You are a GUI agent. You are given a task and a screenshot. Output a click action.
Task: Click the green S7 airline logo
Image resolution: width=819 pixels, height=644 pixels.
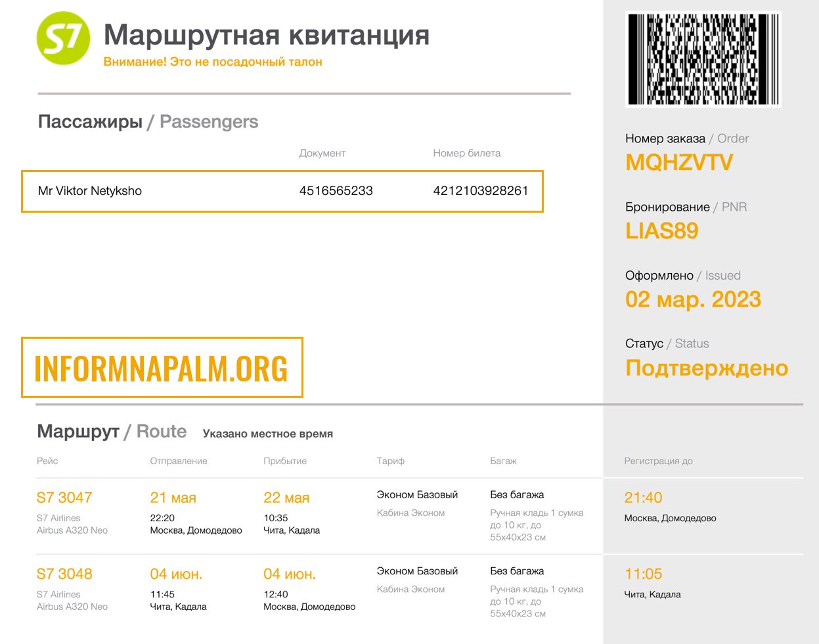tap(63, 38)
